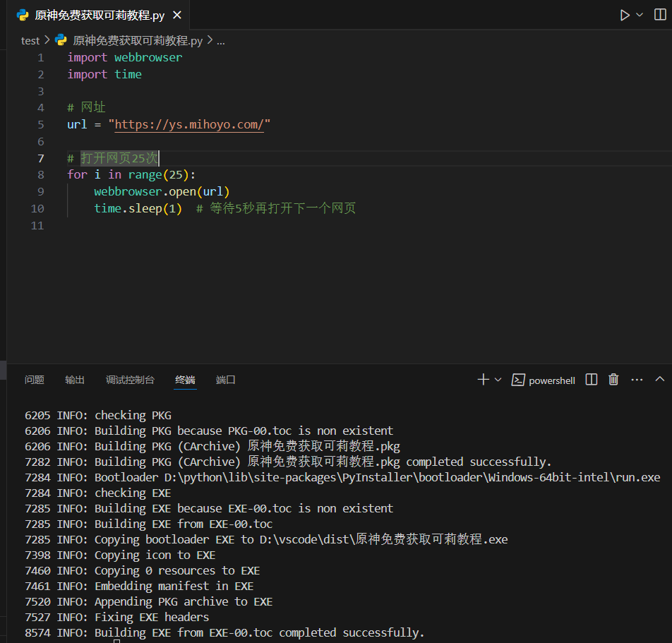The image size is (672, 643).
Task: Switch to the 输出 panel tab
Action: click(x=75, y=380)
